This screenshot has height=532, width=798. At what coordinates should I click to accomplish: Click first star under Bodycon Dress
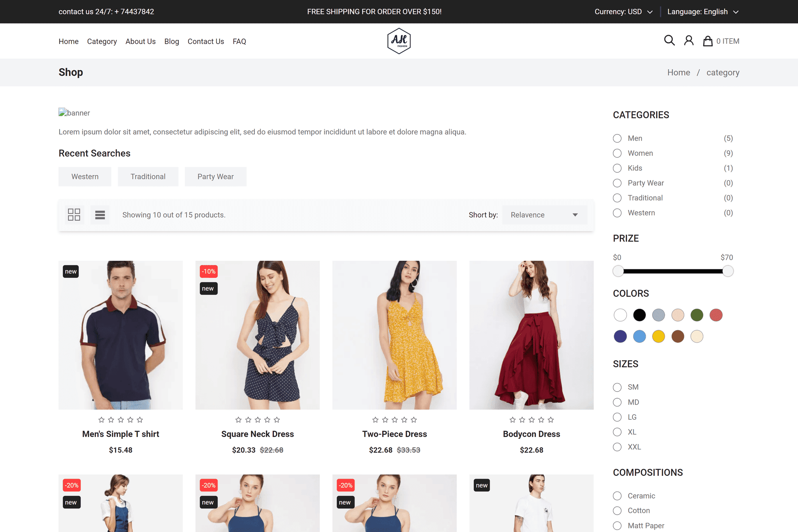[x=512, y=420]
